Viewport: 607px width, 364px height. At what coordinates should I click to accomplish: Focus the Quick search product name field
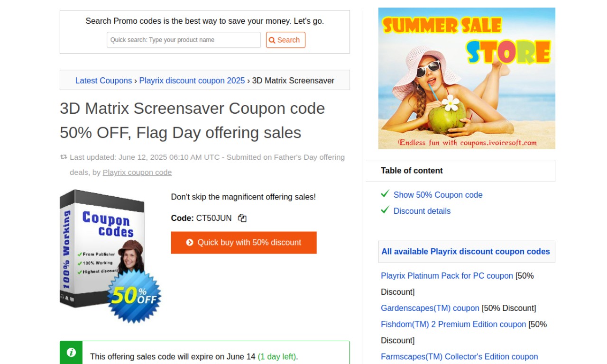(x=184, y=40)
